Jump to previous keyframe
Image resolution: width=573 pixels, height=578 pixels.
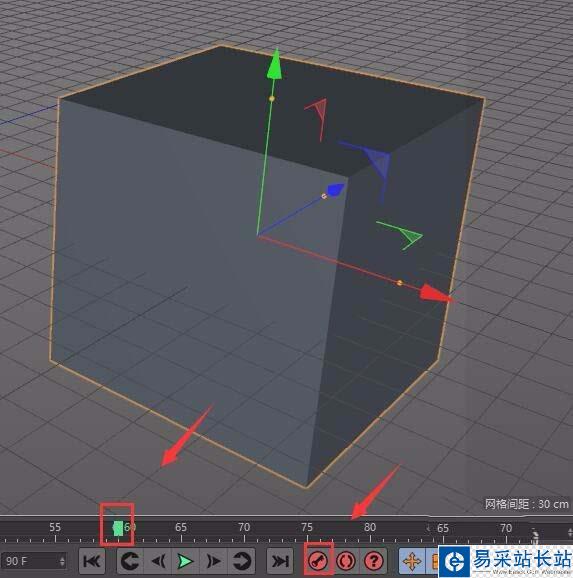[129, 561]
